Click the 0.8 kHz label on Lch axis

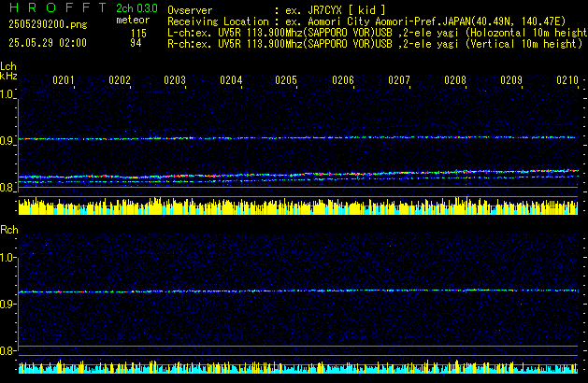tap(7, 188)
